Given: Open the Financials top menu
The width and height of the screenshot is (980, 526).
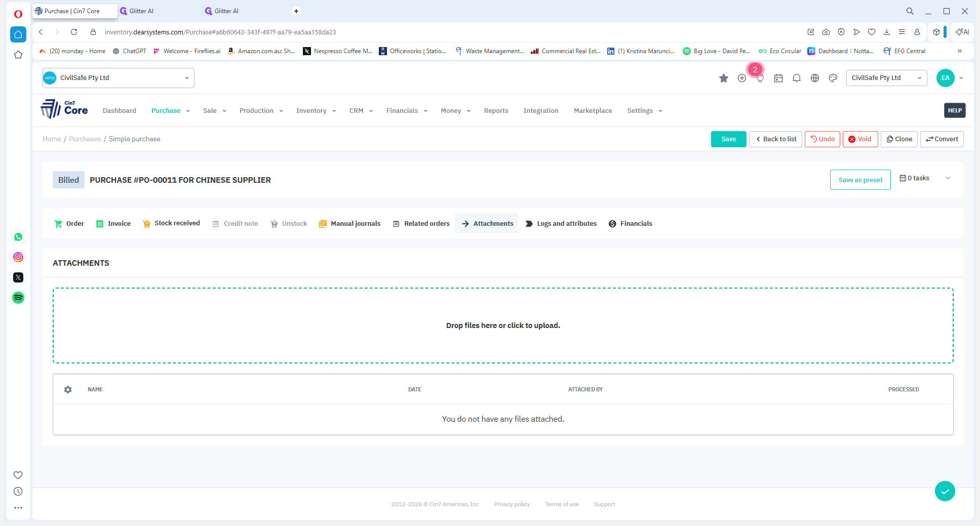Looking at the screenshot, I should click(407, 111).
